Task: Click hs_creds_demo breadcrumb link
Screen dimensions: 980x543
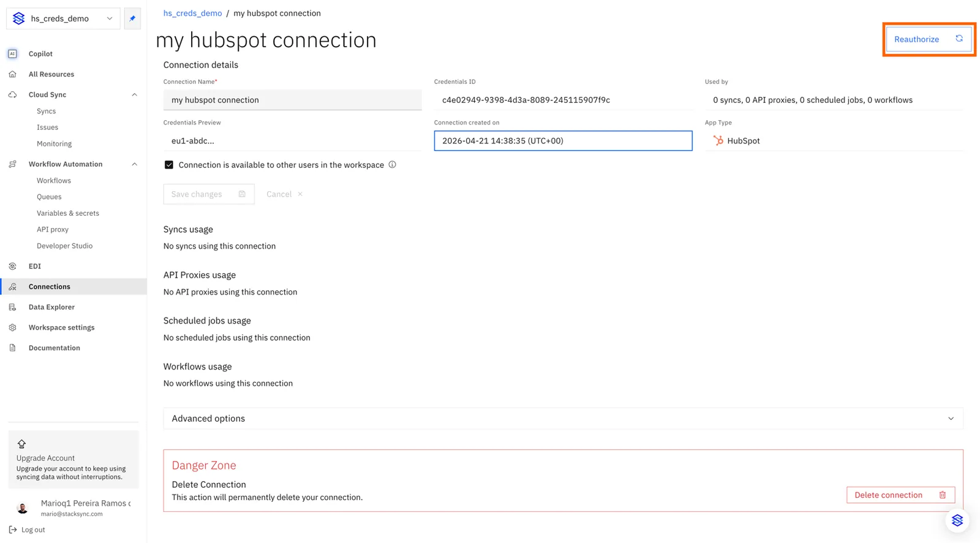Action: (192, 13)
